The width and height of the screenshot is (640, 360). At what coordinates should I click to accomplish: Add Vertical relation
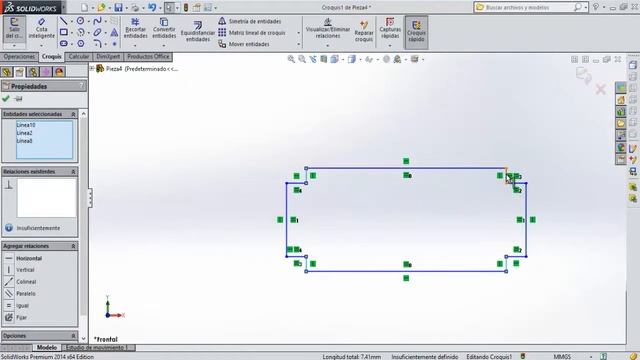[25, 270]
